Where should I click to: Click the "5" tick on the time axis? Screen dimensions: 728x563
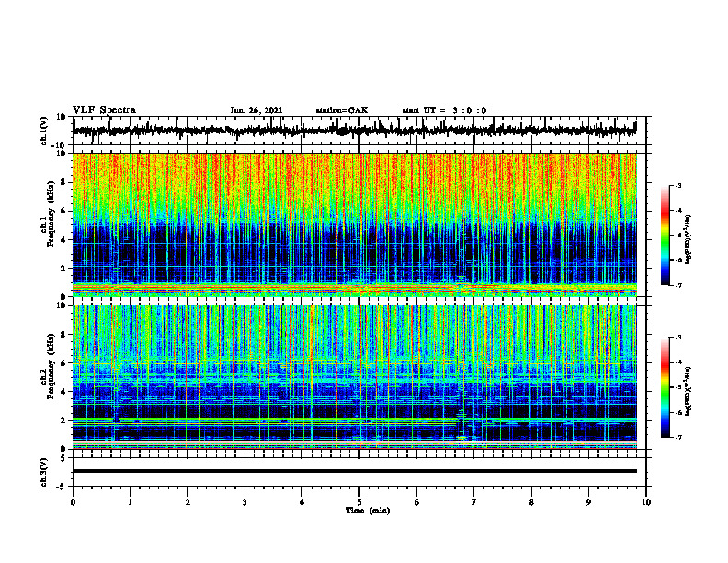[x=359, y=502]
